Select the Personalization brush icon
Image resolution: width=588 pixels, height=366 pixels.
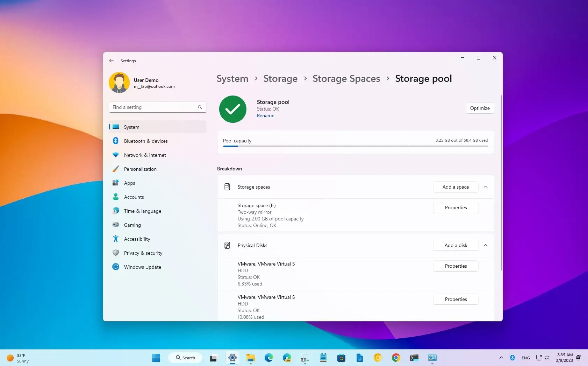pyautogui.click(x=116, y=169)
